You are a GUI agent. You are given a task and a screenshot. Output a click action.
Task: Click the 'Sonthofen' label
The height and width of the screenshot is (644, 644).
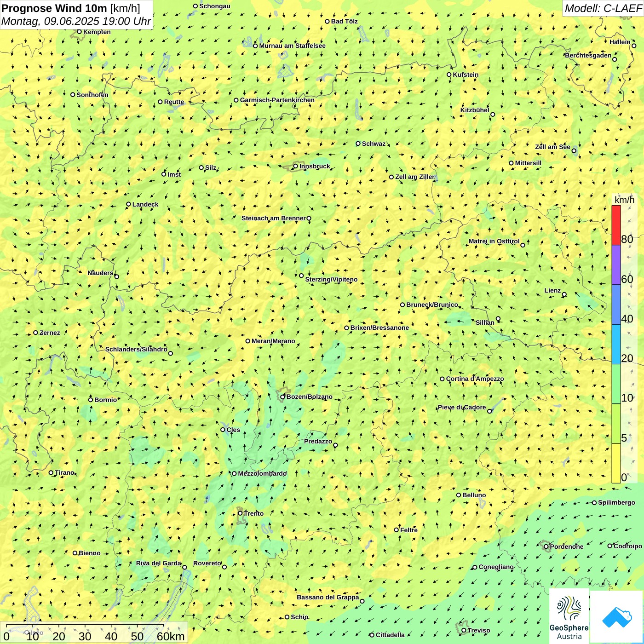pos(92,95)
